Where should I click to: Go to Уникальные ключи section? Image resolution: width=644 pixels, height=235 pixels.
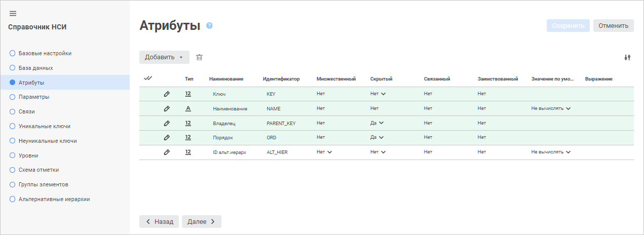[44, 126]
